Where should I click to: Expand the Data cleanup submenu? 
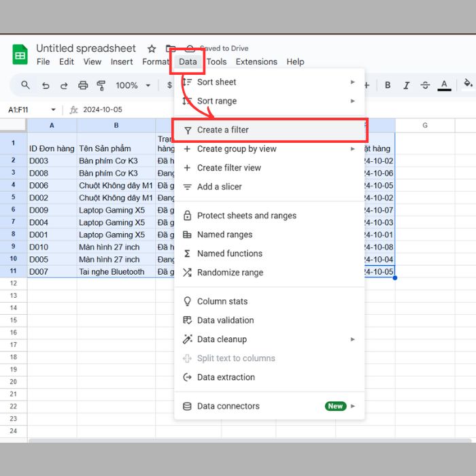pyautogui.click(x=269, y=339)
